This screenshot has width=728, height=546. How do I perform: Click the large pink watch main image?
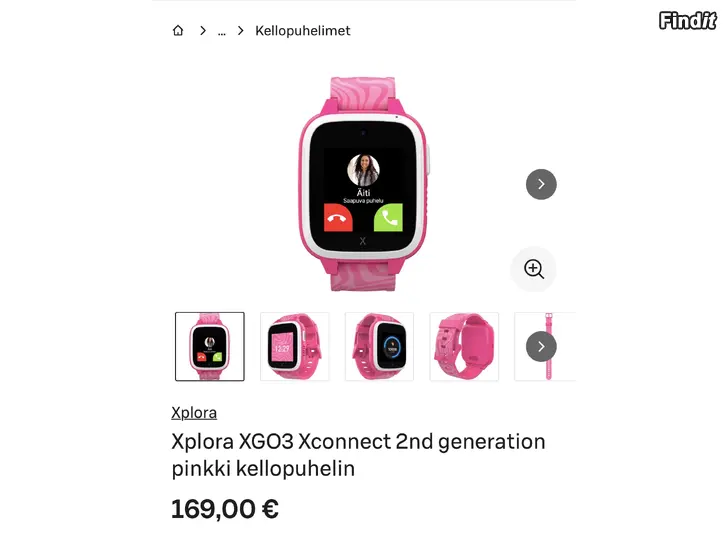point(363,184)
